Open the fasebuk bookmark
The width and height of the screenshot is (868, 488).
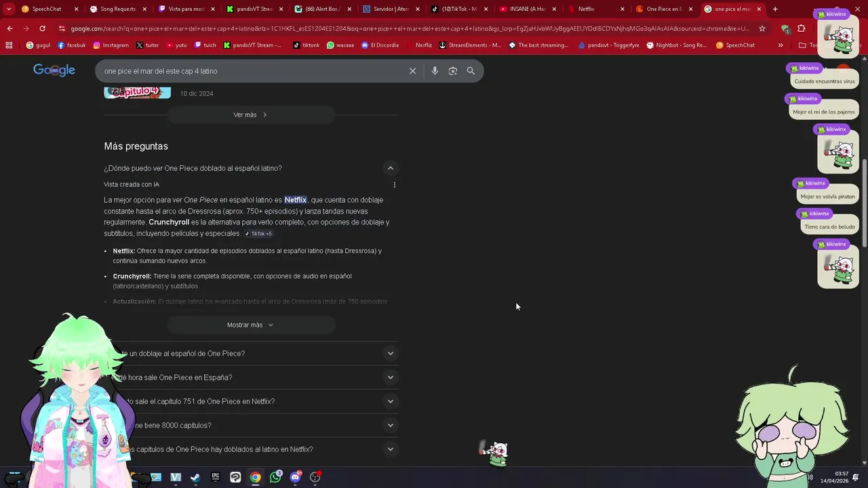[x=72, y=45]
